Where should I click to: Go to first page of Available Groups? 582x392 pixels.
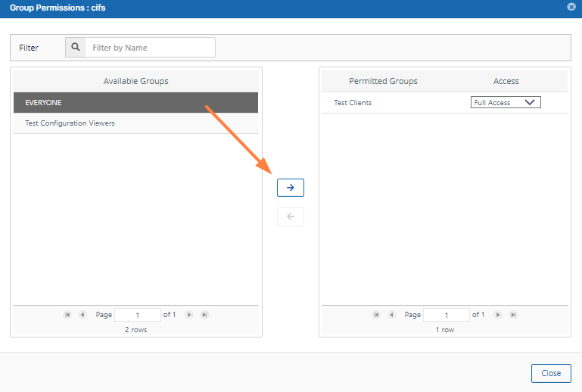click(x=67, y=315)
